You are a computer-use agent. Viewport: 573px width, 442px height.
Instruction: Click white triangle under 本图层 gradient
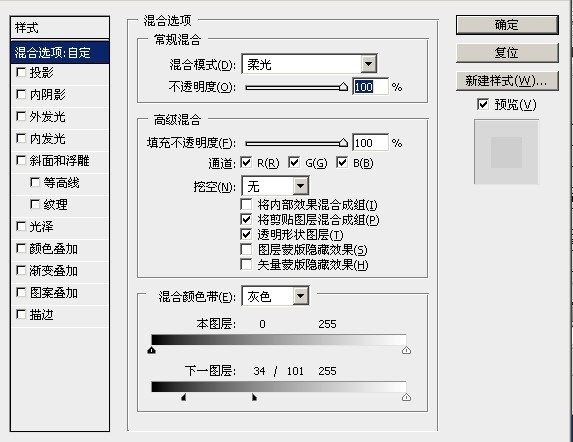(x=406, y=350)
